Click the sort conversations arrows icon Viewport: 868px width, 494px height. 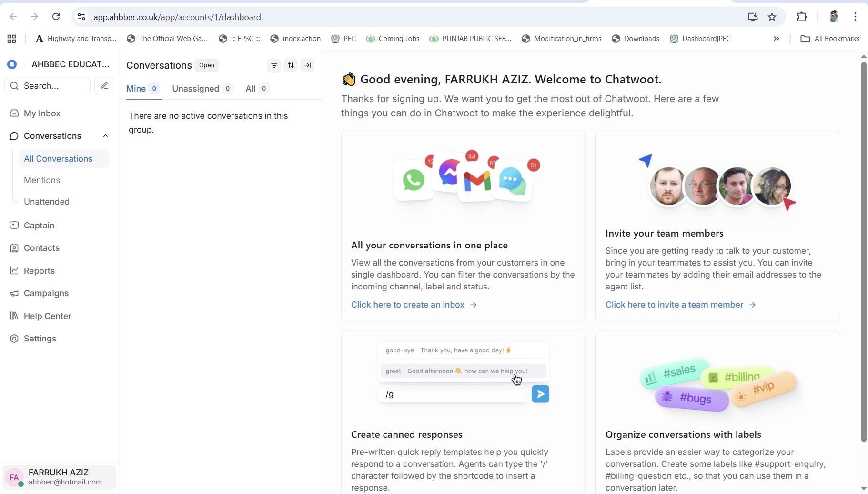[291, 65]
